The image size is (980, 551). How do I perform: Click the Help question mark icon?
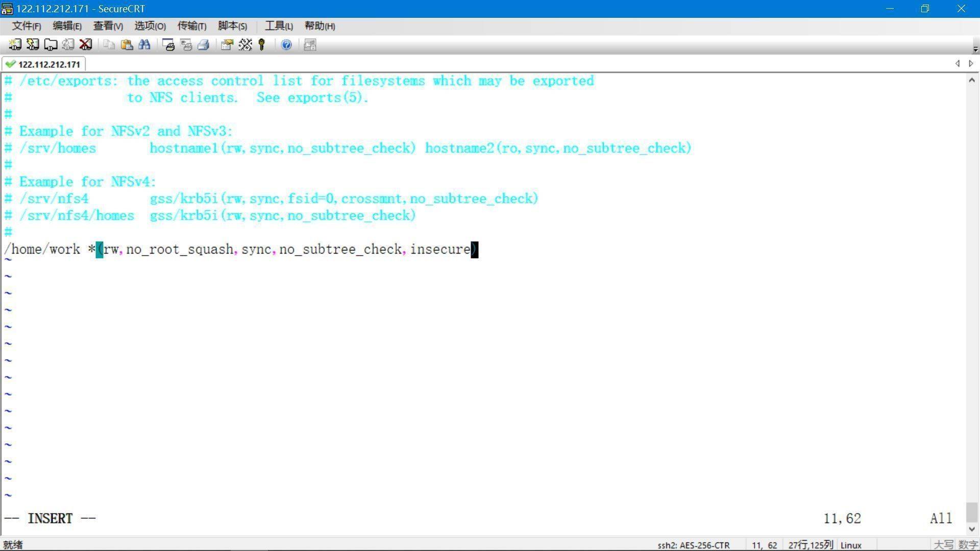pos(286,45)
